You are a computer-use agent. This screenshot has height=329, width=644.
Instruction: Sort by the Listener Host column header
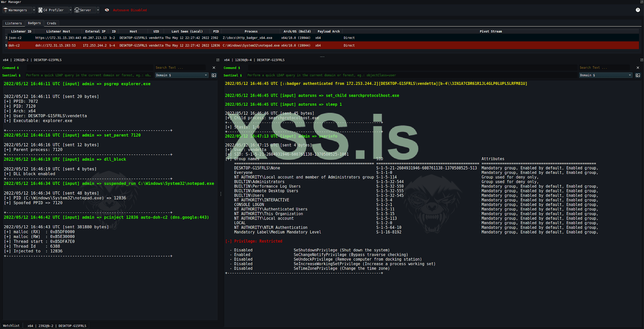tap(58, 32)
